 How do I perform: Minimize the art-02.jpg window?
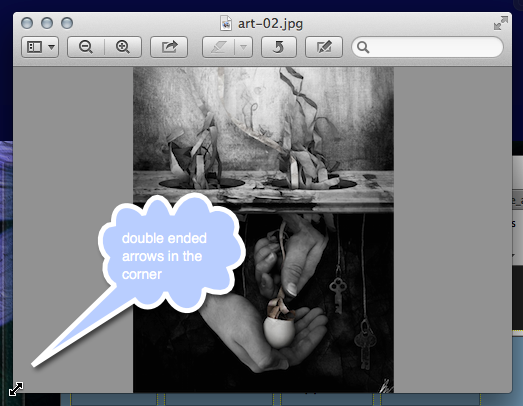[x=47, y=23]
